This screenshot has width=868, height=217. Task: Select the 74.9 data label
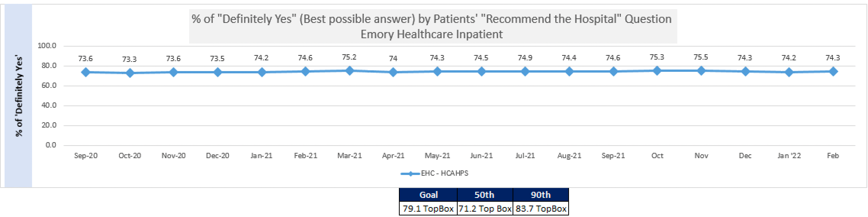tap(525, 58)
